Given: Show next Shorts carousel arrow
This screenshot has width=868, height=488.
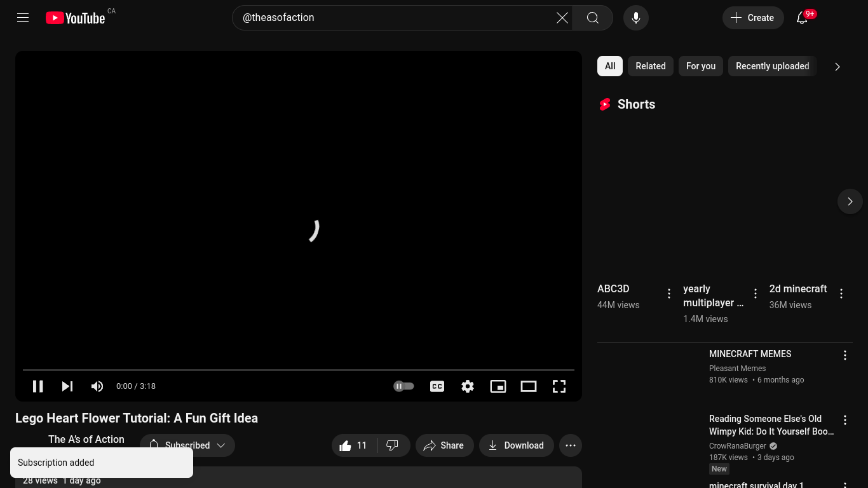Looking at the screenshot, I should tap(850, 201).
